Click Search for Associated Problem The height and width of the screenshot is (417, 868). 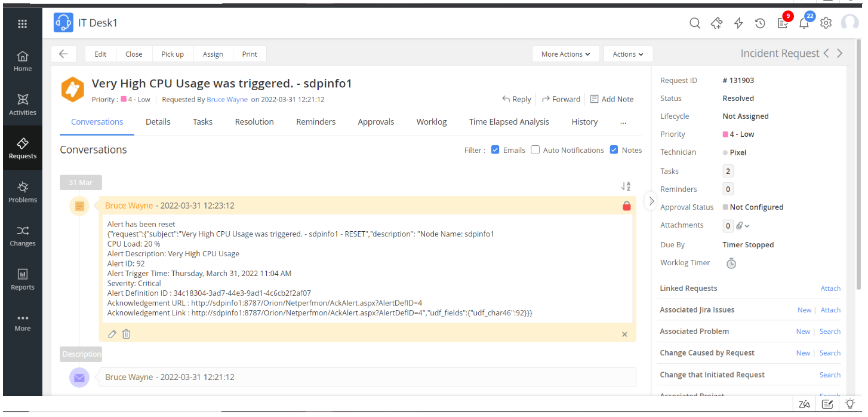tap(830, 332)
